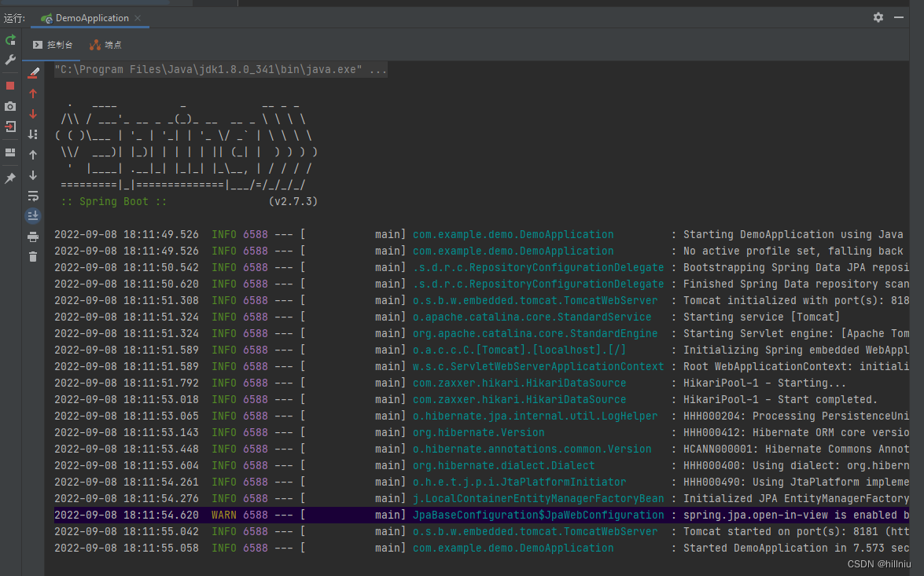Click j.LocalContainerEntityManagerFactoryBean logger name
The image size is (924, 576).
tap(538, 498)
